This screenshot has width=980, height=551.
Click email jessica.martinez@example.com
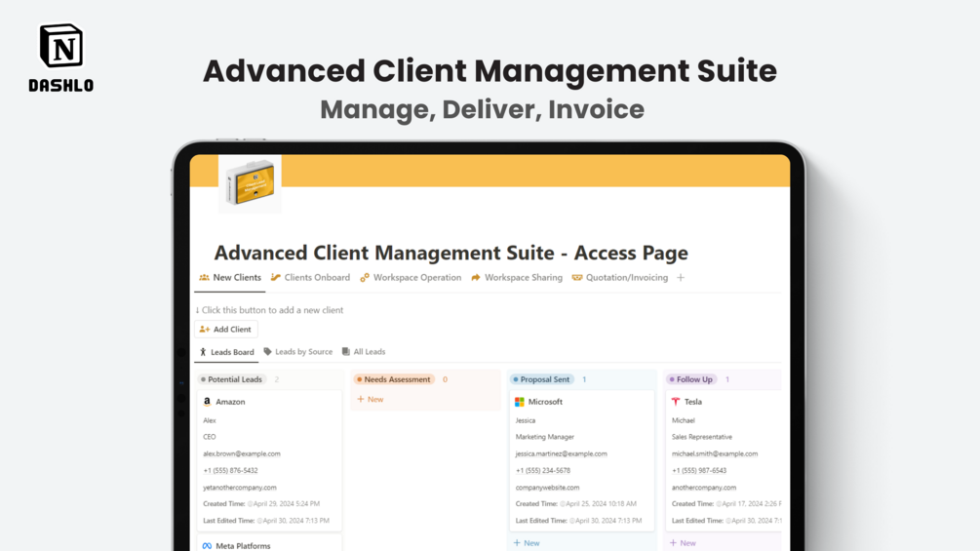point(561,453)
